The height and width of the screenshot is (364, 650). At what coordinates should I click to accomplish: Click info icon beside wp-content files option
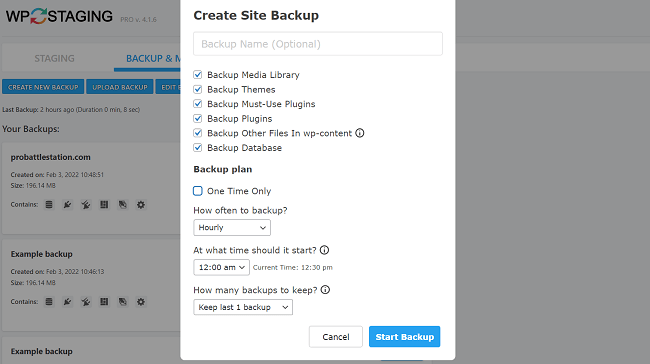click(x=360, y=133)
